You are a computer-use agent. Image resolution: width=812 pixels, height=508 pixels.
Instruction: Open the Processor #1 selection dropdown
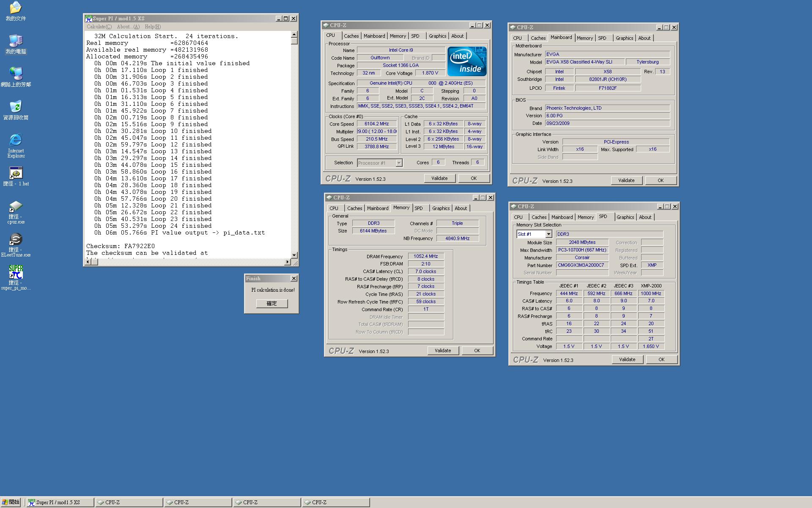398,163
